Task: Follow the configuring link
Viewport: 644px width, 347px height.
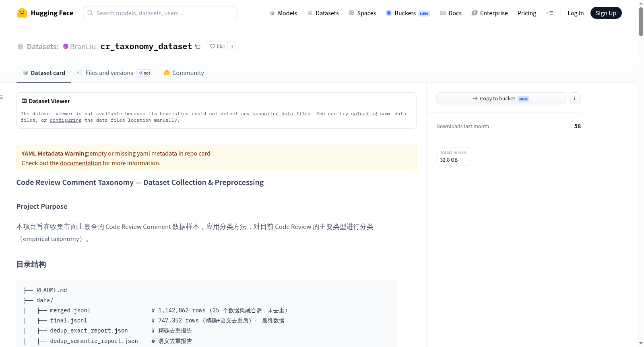Action: [x=66, y=121]
